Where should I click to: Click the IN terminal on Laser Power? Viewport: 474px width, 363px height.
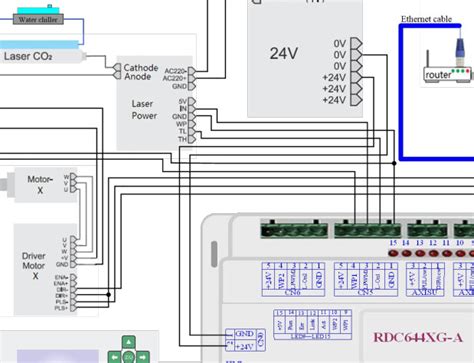pyautogui.click(x=192, y=109)
